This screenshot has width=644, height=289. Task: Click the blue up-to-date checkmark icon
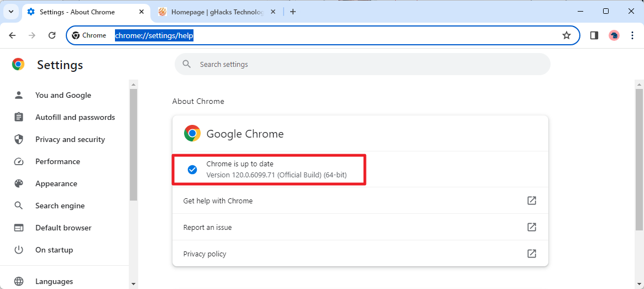192,170
